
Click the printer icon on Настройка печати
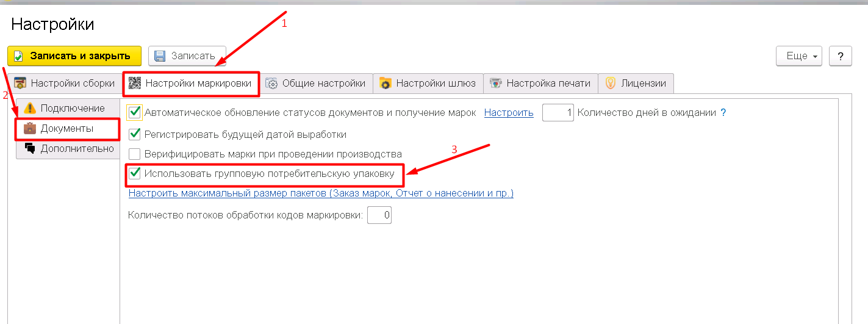tap(496, 84)
